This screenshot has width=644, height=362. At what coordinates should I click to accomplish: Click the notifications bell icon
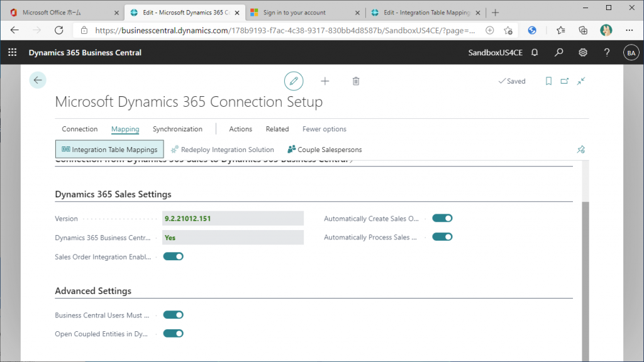coord(535,53)
